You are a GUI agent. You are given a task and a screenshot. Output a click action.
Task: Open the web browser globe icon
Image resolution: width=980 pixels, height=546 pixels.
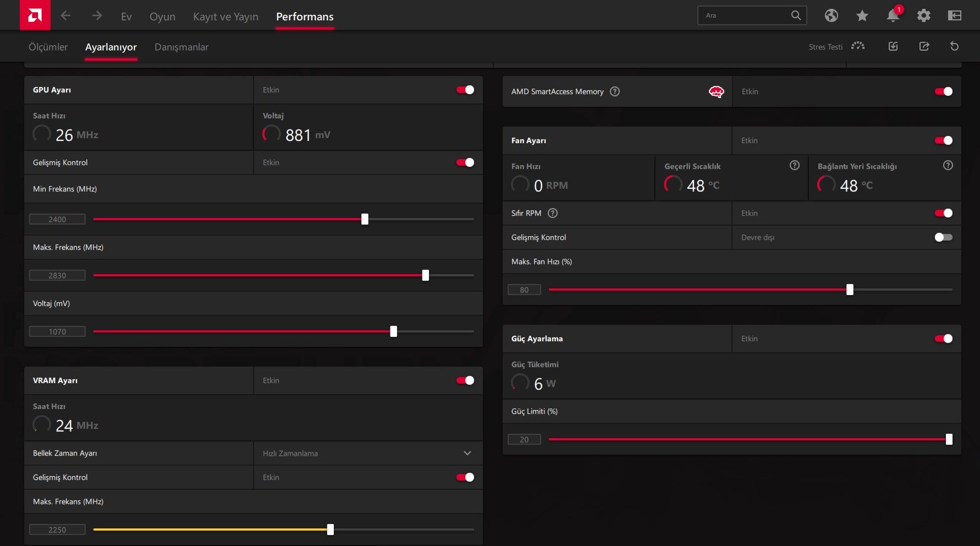click(x=831, y=15)
